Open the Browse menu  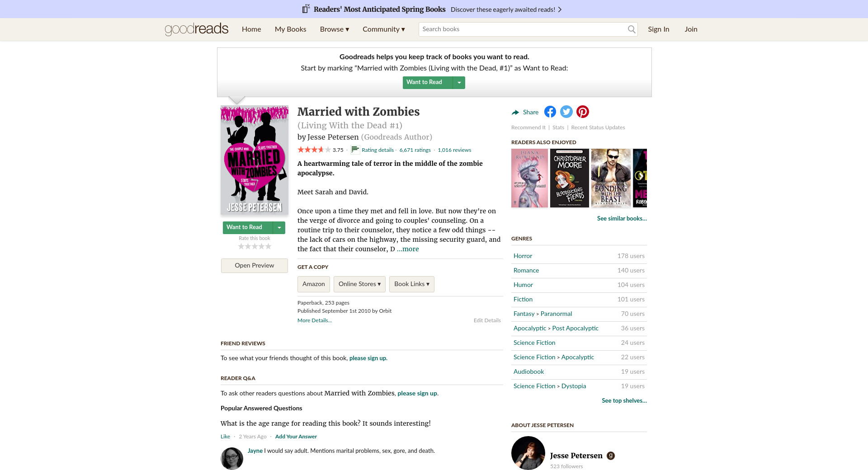(335, 29)
